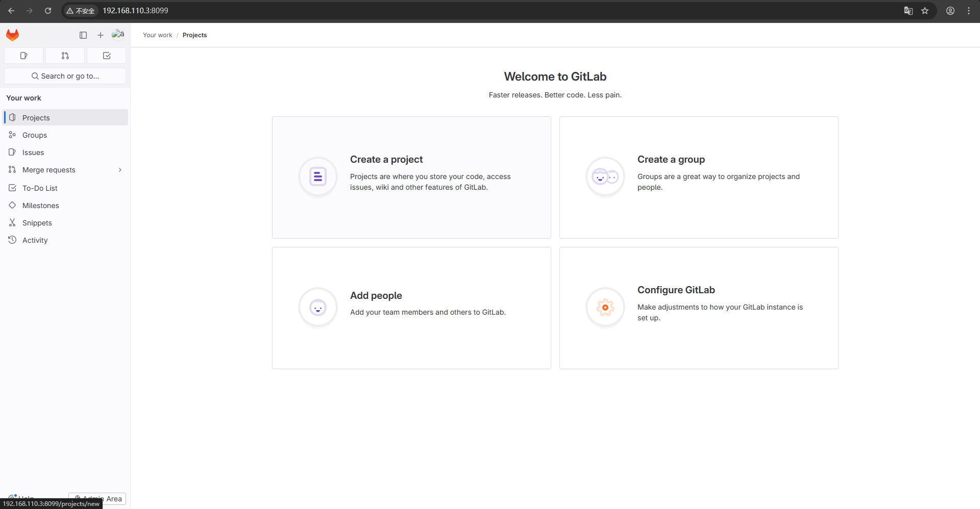Viewport: 980px width, 509px height.
Task: Click the Configure GitLab gear icon
Action: coord(605,308)
